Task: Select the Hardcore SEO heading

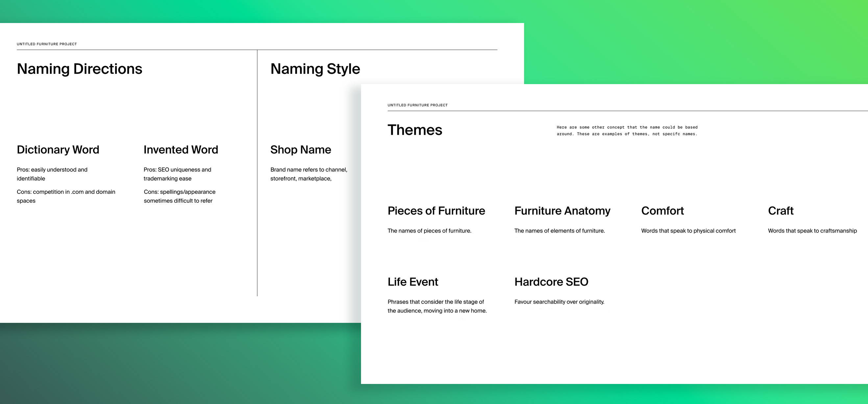Action: [551, 282]
